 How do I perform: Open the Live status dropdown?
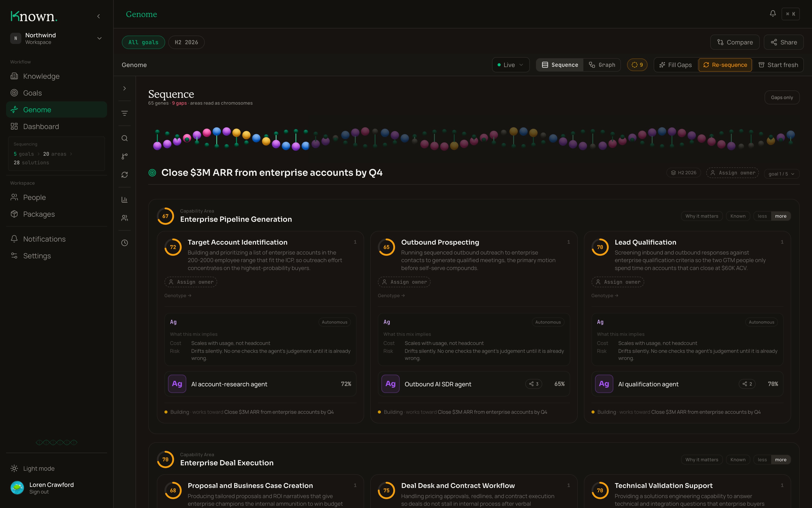click(511, 65)
